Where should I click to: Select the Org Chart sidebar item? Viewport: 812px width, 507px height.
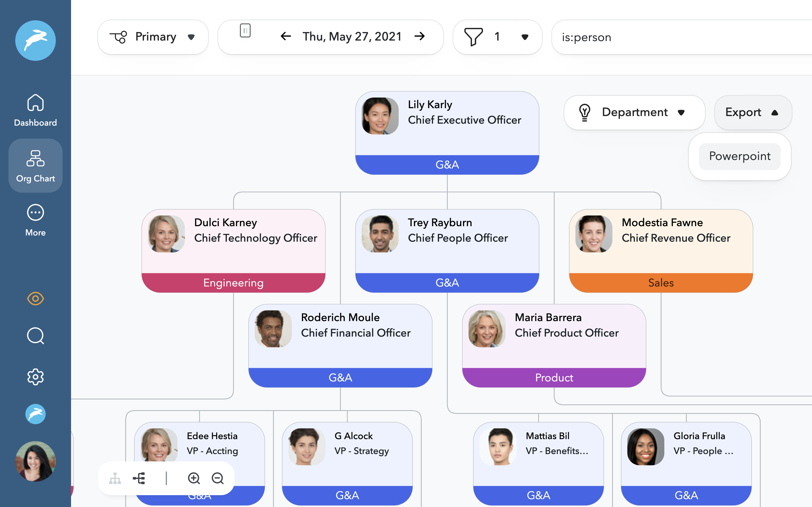point(35,166)
